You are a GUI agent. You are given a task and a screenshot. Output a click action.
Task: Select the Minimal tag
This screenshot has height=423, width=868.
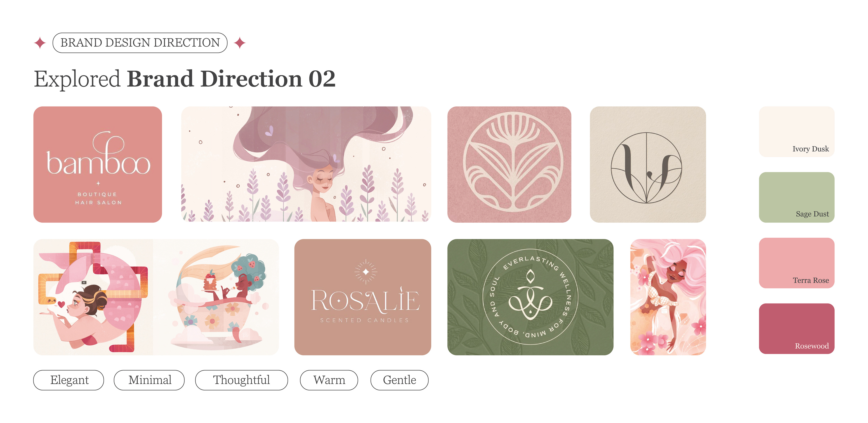coord(149,380)
